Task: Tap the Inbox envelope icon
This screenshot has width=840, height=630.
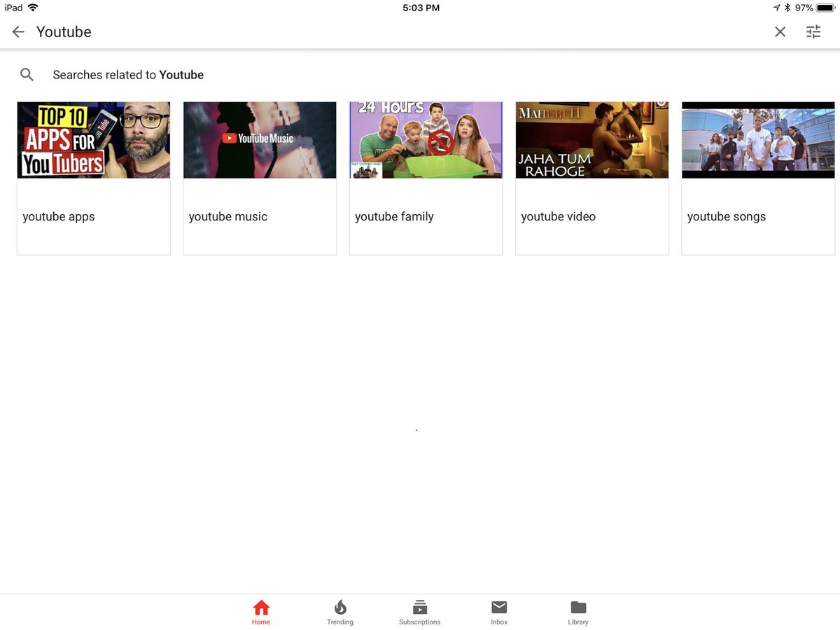Action: tap(499, 607)
